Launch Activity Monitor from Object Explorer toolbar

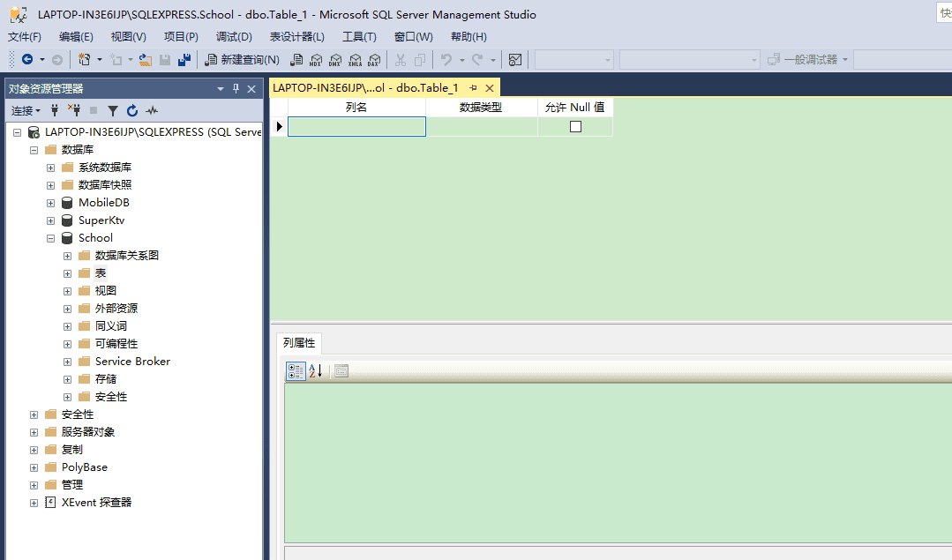151,110
